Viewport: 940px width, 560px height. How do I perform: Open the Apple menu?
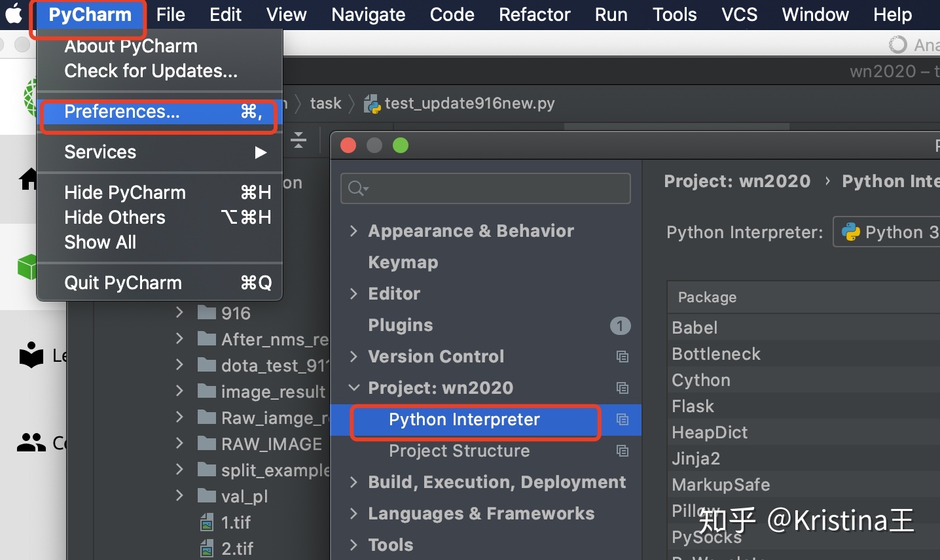tap(14, 14)
